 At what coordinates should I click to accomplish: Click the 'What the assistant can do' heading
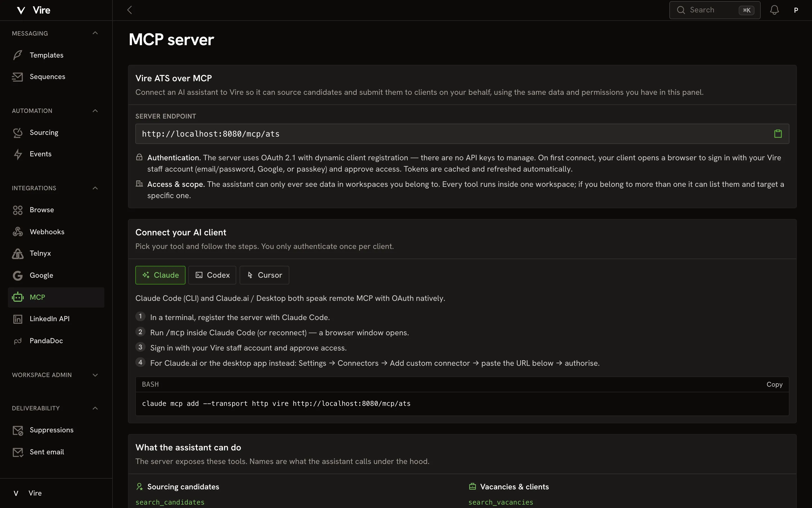click(188, 448)
